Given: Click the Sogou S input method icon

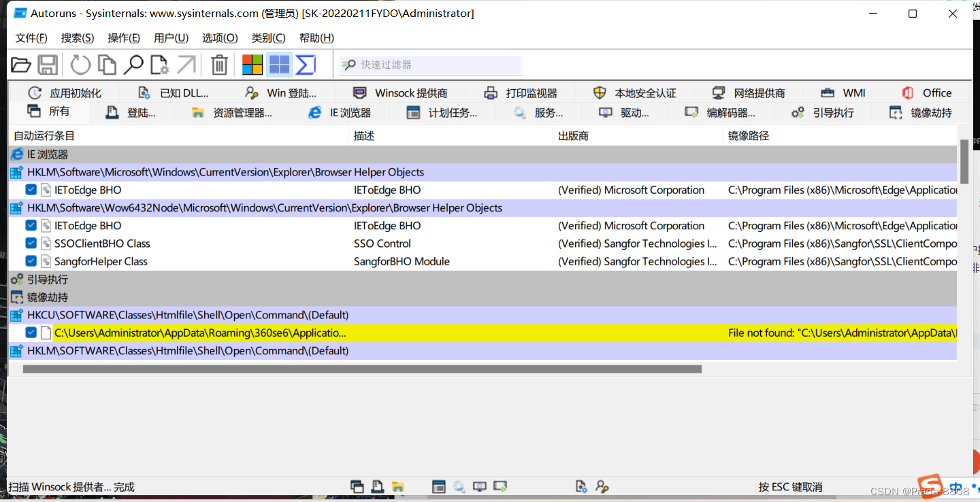Looking at the screenshot, I should [930, 486].
